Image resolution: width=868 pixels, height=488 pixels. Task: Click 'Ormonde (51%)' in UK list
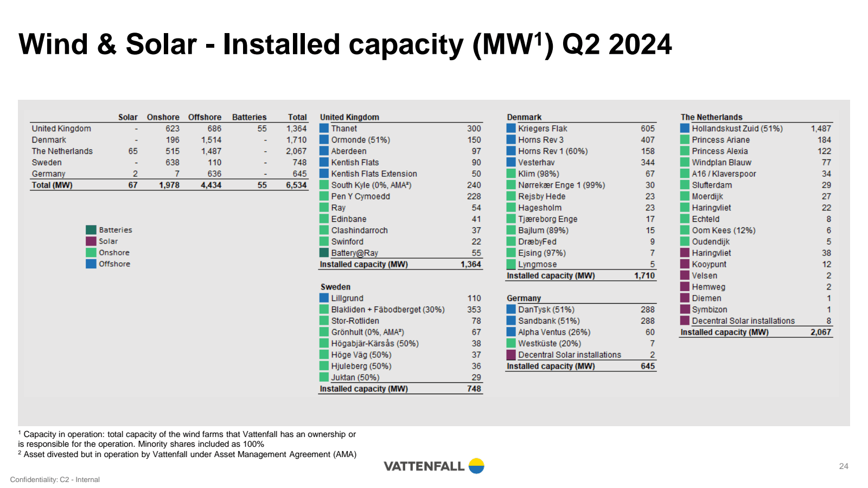[x=361, y=140]
